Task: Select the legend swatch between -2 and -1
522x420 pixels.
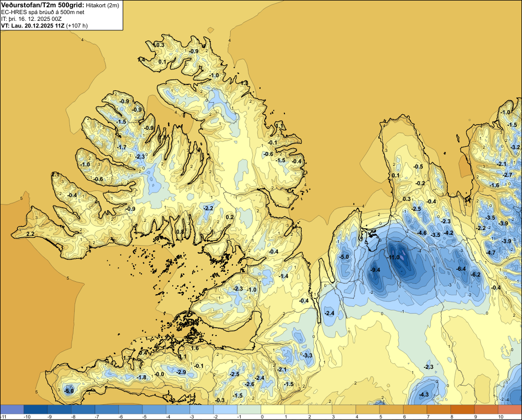Action: tap(226, 409)
